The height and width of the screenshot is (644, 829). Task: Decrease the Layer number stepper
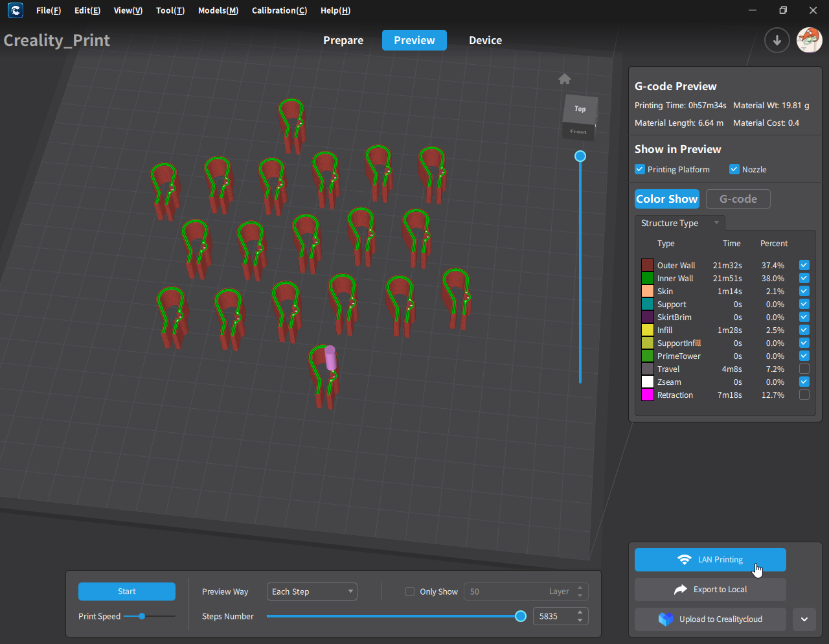pyautogui.click(x=580, y=595)
